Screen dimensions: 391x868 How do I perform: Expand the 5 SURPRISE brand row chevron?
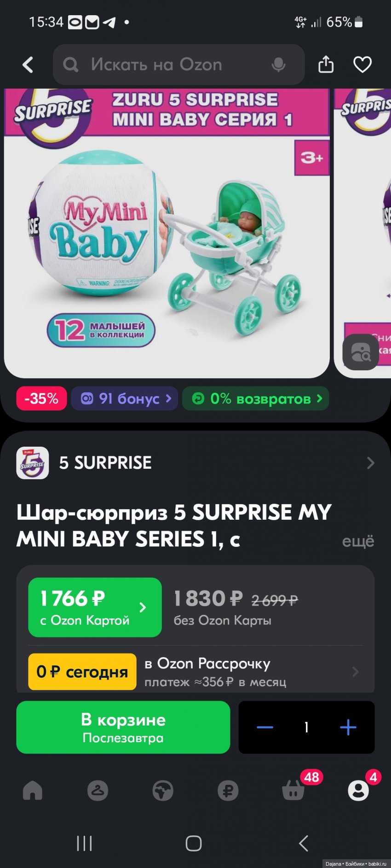coord(371,463)
